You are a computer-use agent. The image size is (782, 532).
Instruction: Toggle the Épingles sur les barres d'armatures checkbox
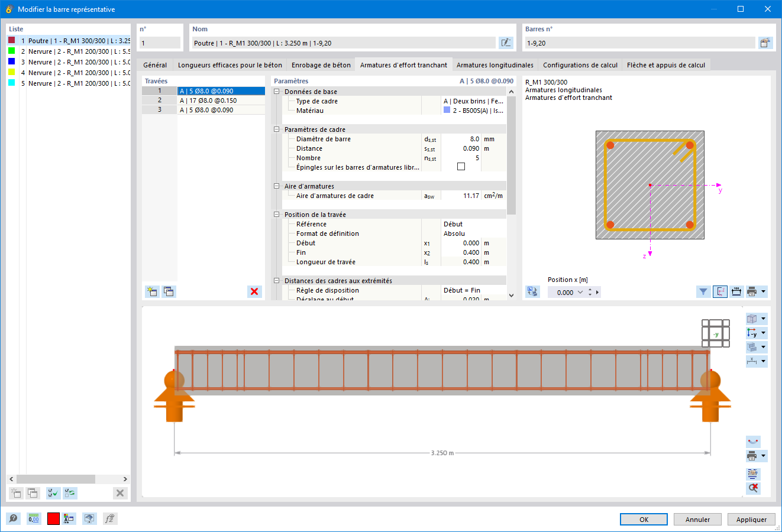pos(461,167)
